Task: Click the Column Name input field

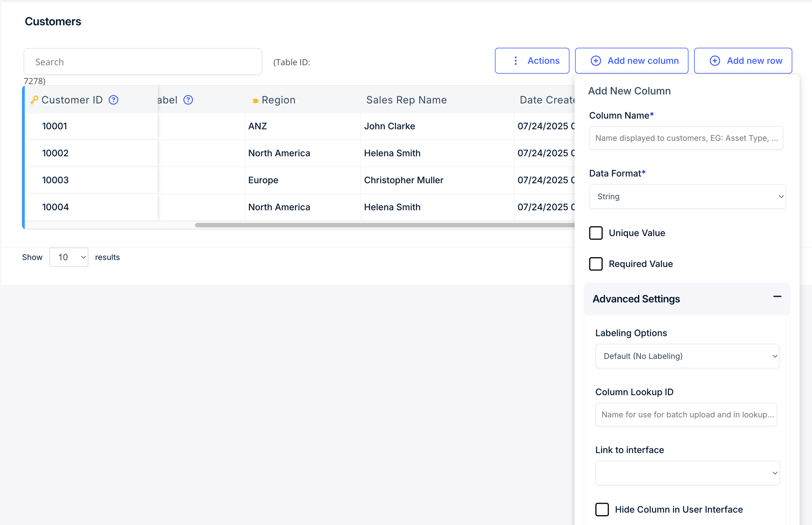Action: [x=686, y=138]
